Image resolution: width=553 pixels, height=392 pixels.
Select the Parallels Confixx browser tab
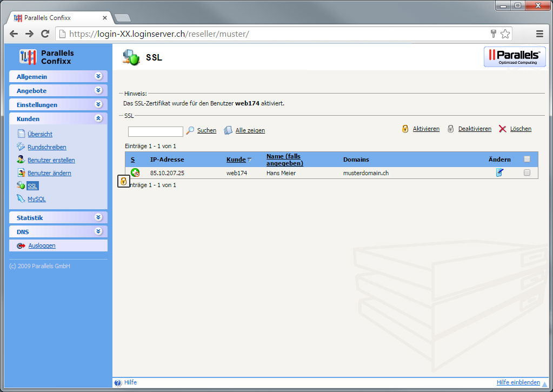click(x=59, y=18)
